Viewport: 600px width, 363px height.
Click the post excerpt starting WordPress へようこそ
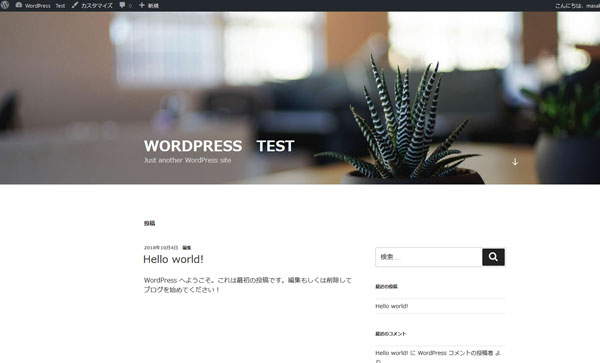point(248,285)
